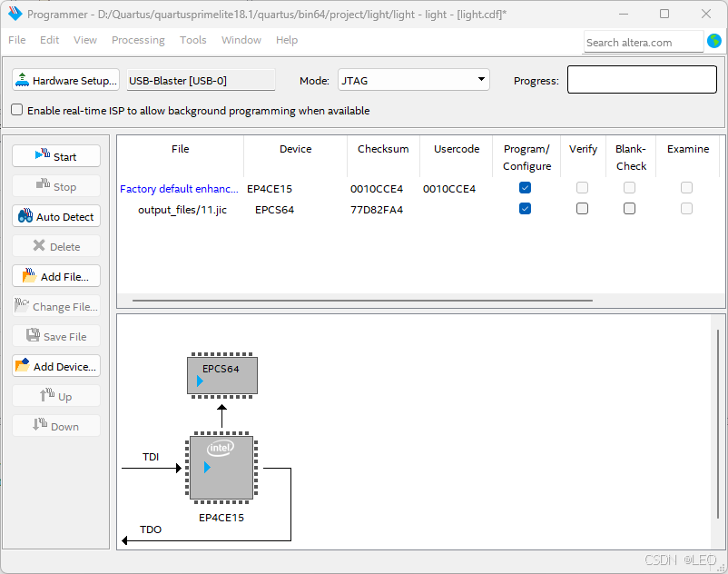Viewport: 728px width, 574px height.
Task: Open the Tools menu
Action: pyautogui.click(x=192, y=40)
